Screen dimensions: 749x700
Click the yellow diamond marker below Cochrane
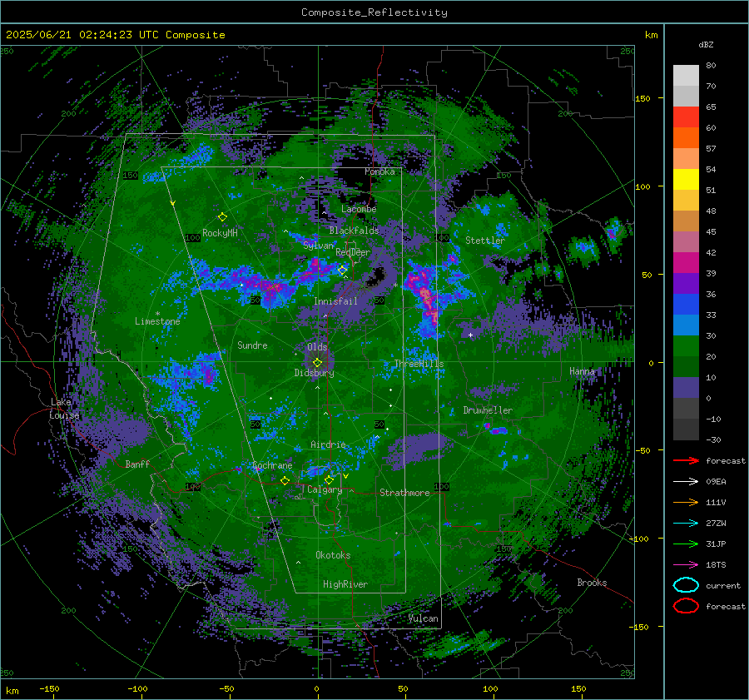pyautogui.click(x=285, y=480)
